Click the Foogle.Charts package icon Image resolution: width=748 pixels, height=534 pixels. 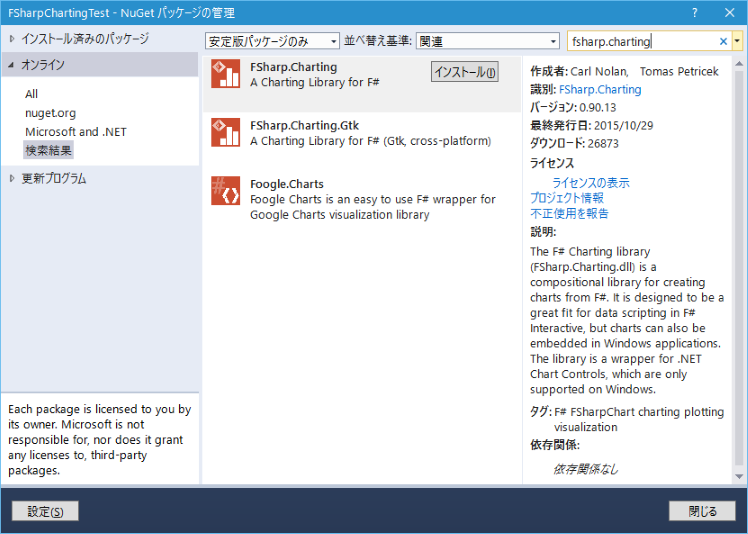226,190
